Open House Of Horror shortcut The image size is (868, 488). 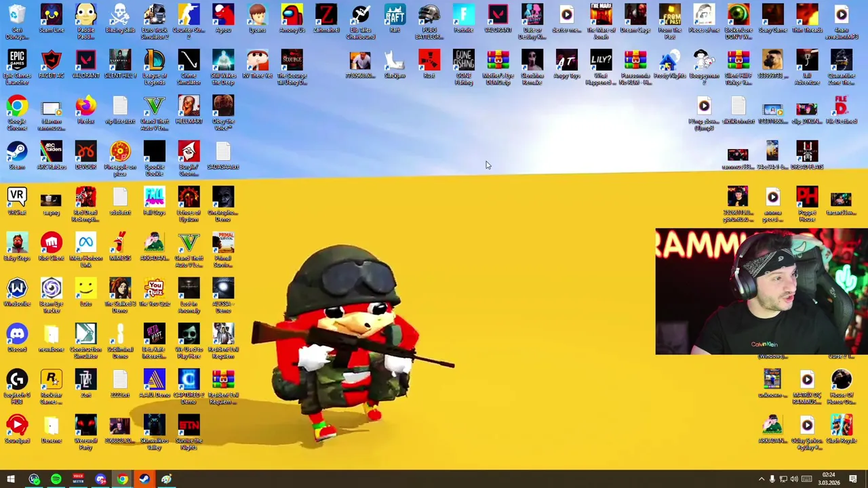point(841,385)
